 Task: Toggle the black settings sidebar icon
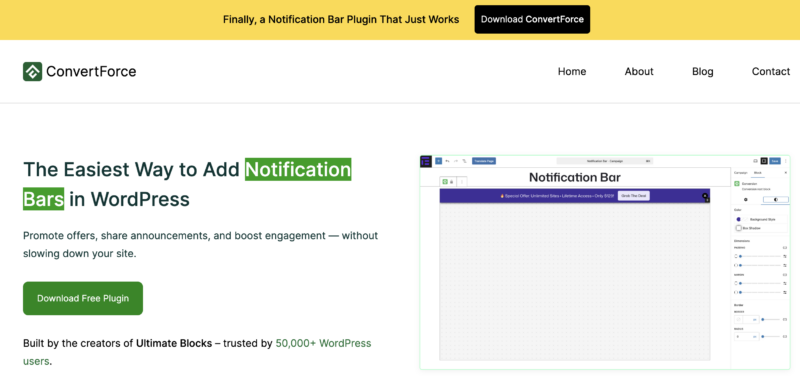pyautogui.click(x=764, y=161)
